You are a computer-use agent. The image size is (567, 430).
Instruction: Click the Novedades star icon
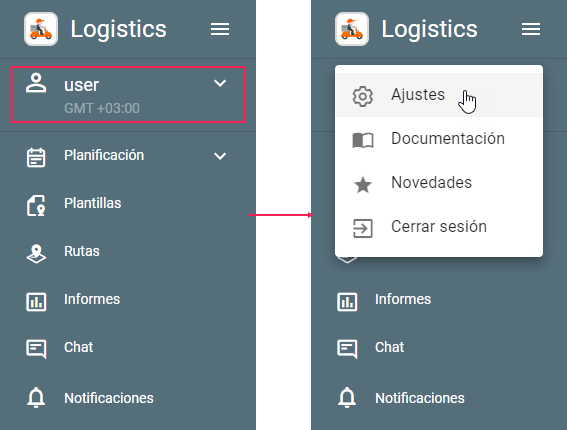[363, 184]
